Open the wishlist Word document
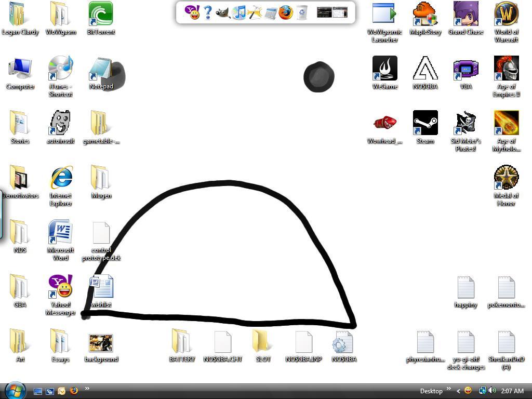Screen dimensions: 532x399 tap(101, 291)
